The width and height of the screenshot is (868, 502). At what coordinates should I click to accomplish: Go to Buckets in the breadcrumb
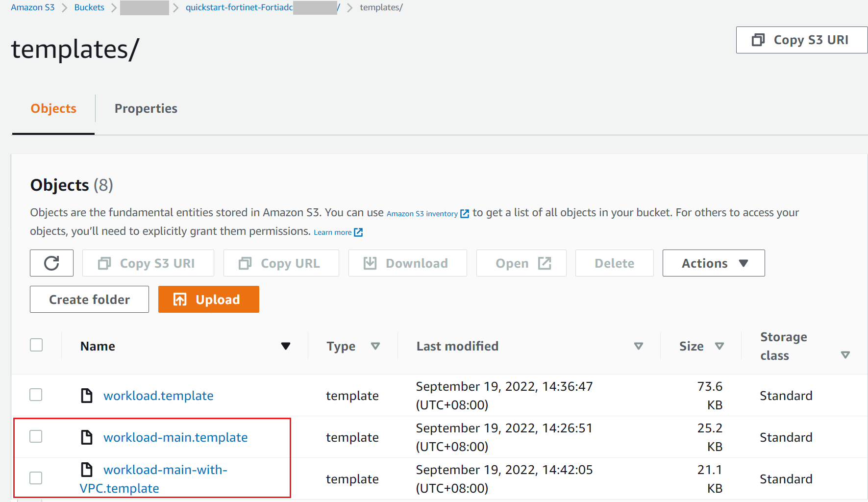point(89,7)
